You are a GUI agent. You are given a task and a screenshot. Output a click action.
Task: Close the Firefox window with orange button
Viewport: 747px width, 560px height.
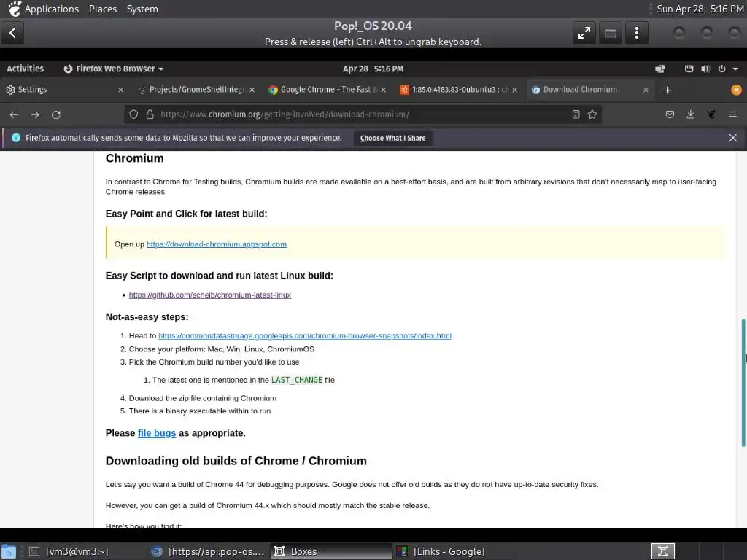pos(736,90)
